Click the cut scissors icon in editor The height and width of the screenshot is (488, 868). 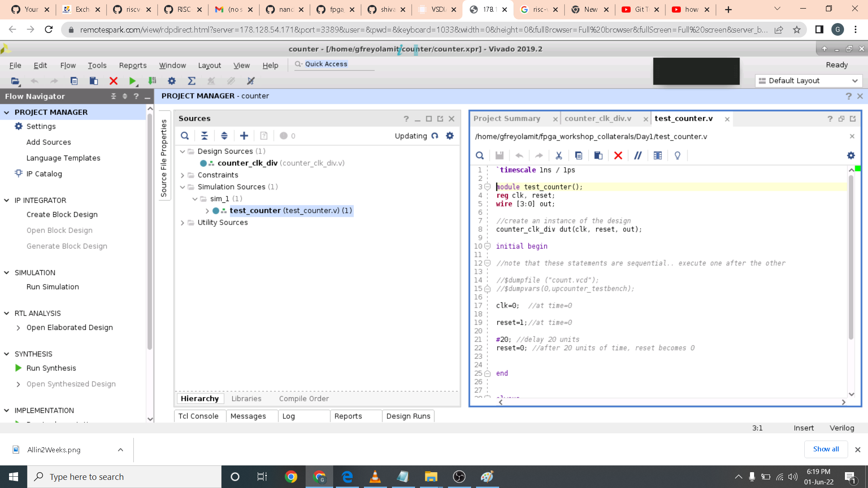tap(559, 155)
